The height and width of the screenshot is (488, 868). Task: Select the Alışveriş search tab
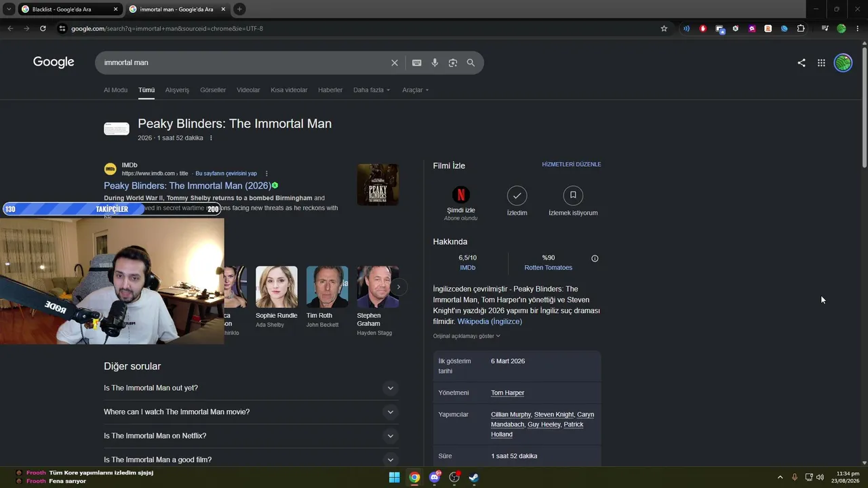[177, 90]
